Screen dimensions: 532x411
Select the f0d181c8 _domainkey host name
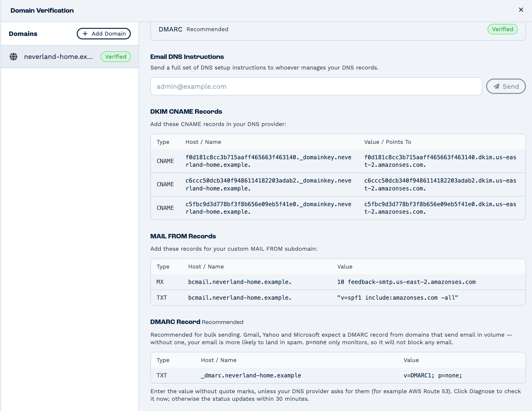tap(269, 161)
